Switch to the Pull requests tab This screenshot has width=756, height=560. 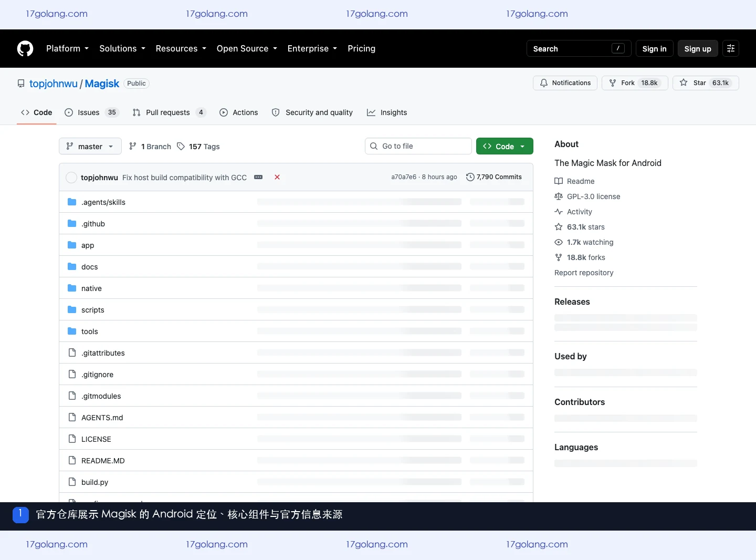pyautogui.click(x=169, y=112)
